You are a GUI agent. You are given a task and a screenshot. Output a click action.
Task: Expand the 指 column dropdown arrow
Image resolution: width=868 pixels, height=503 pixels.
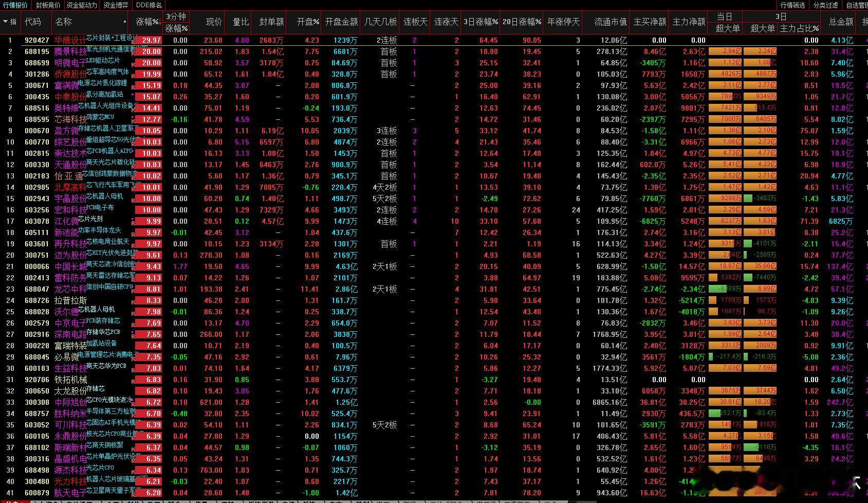(x=6, y=22)
